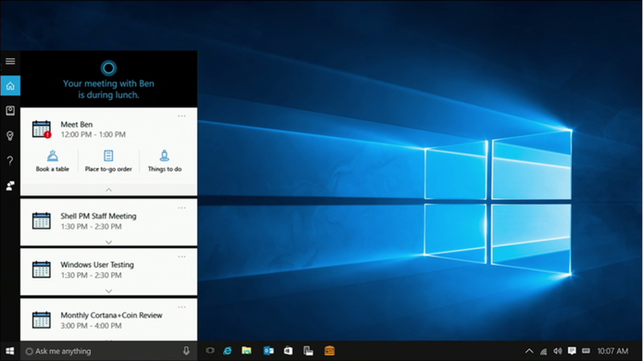Click the 12:00 PM - 1:00 PM meeting time

point(93,135)
